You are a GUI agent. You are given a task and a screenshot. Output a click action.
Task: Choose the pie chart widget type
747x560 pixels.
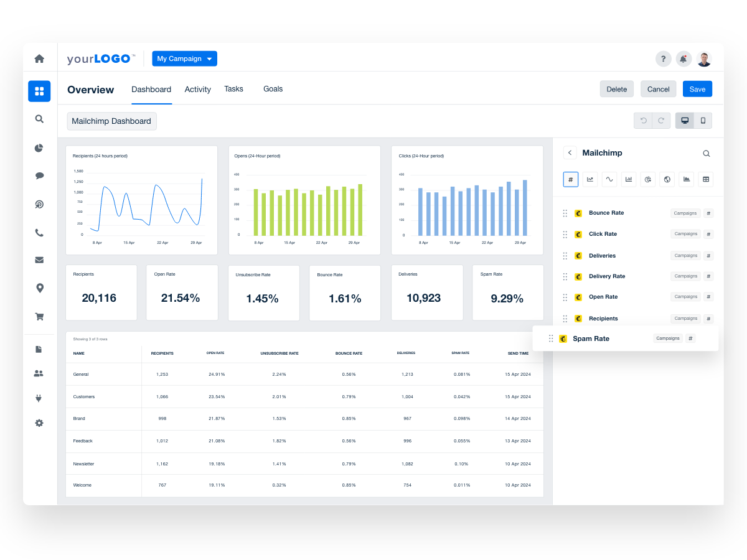tap(647, 179)
